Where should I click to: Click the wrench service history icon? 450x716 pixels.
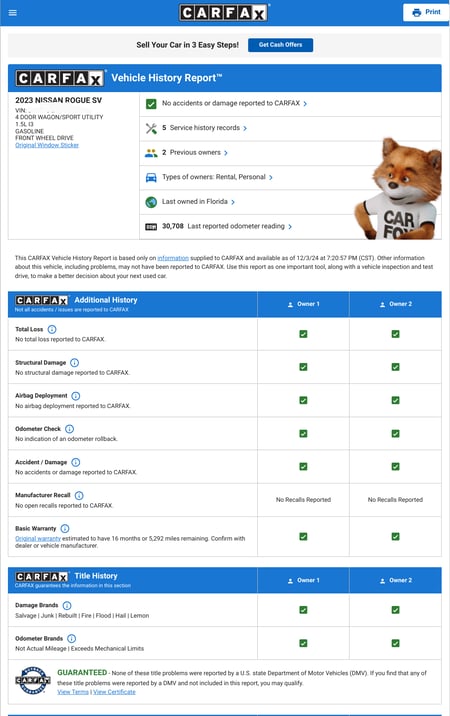point(151,128)
